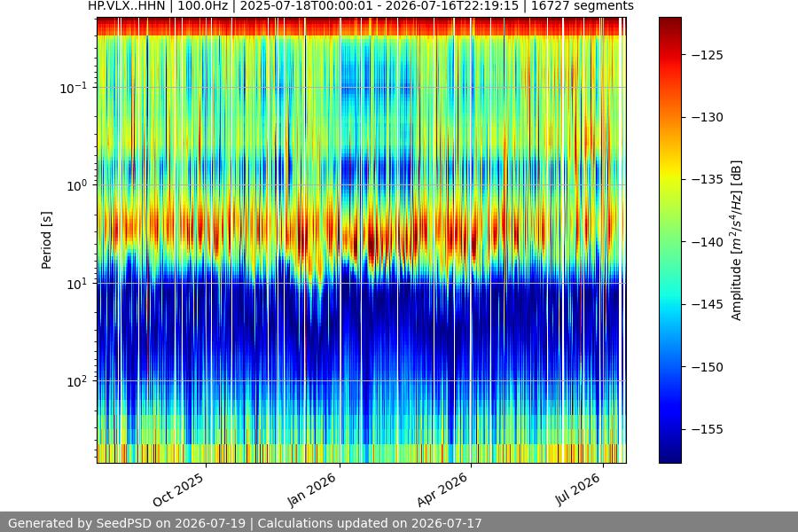Image resolution: width=798 pixels, height=532 pixels.
Task: Click the '16727 segments' text in title
Action: 583,6
